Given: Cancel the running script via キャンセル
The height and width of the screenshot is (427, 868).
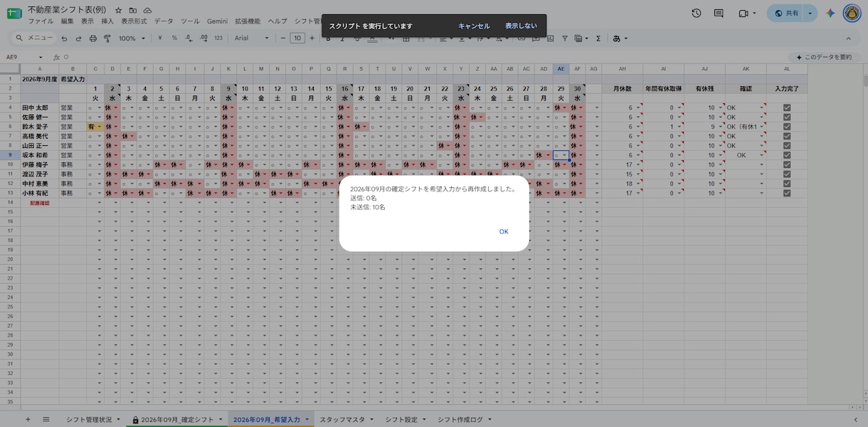Looking at the screenshot, I should (474, 26).
